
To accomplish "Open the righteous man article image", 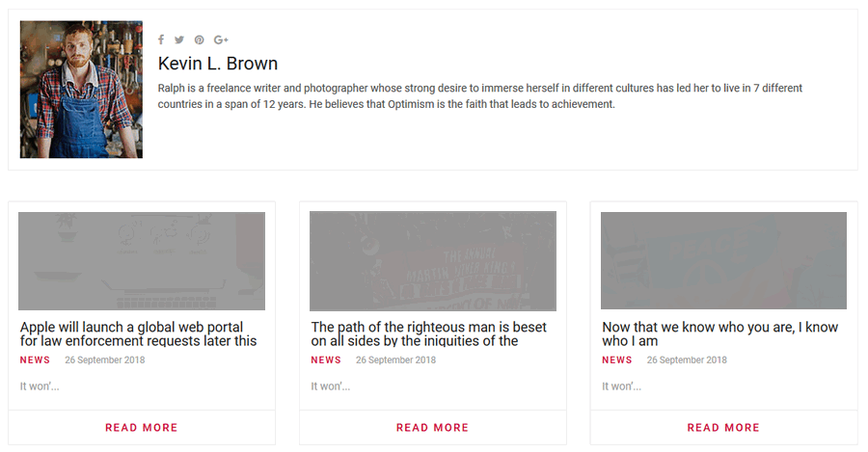I will click(x=433, y=261).
